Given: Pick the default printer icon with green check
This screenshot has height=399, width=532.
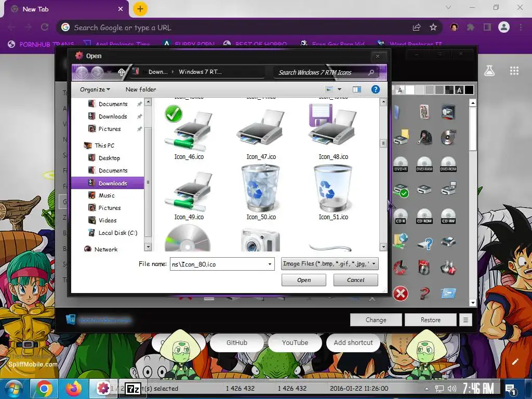Looking at the screenshot, I should coord(401,190).
